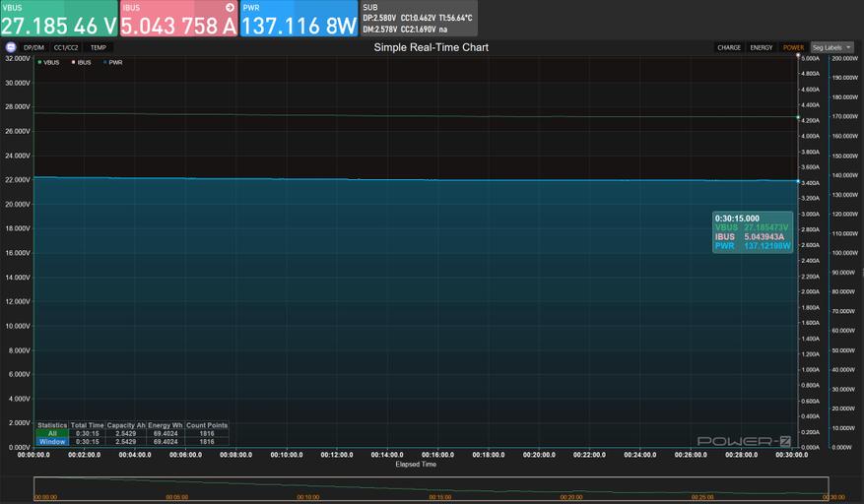Image resolution: width=864 pixels, height=504 pixels.
Task: Click the green VBUS voltage readout panel
Action: tap(59, 18)
